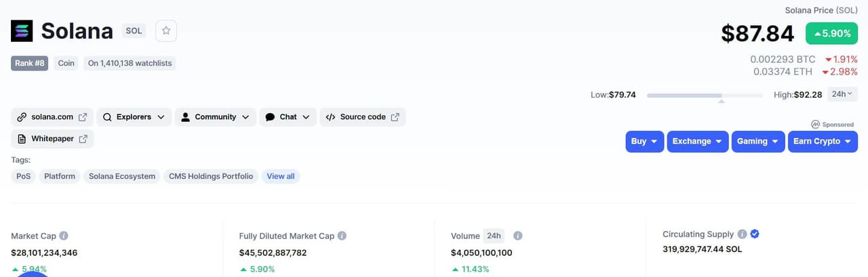Screen dimensions: 868x277
Task: Click the Fully Diluted Market Cap info icon
Action: point(342,236)
